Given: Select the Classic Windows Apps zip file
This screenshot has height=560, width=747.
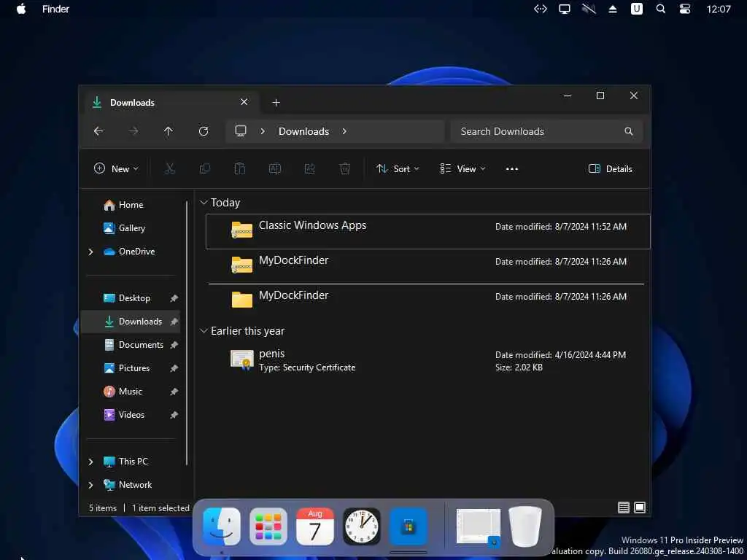Looking at the screenshot, I should [427, 231].
